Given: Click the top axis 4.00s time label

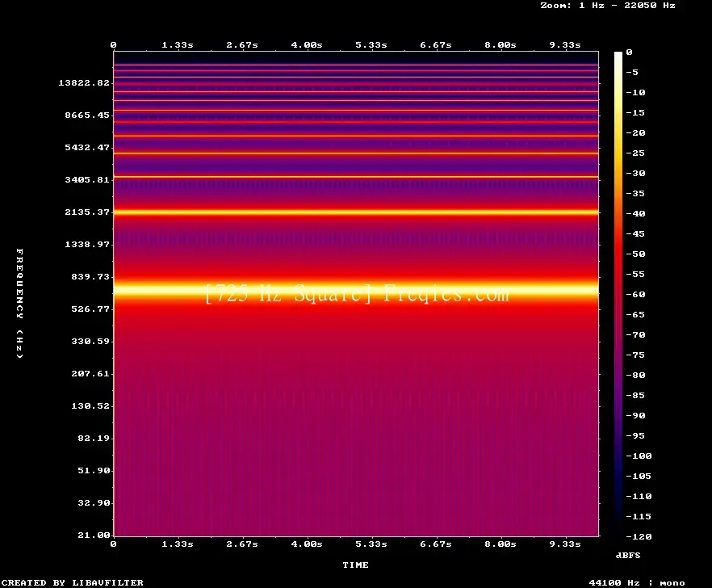Looking at the screenshot, I should click(x=307, y=44).
